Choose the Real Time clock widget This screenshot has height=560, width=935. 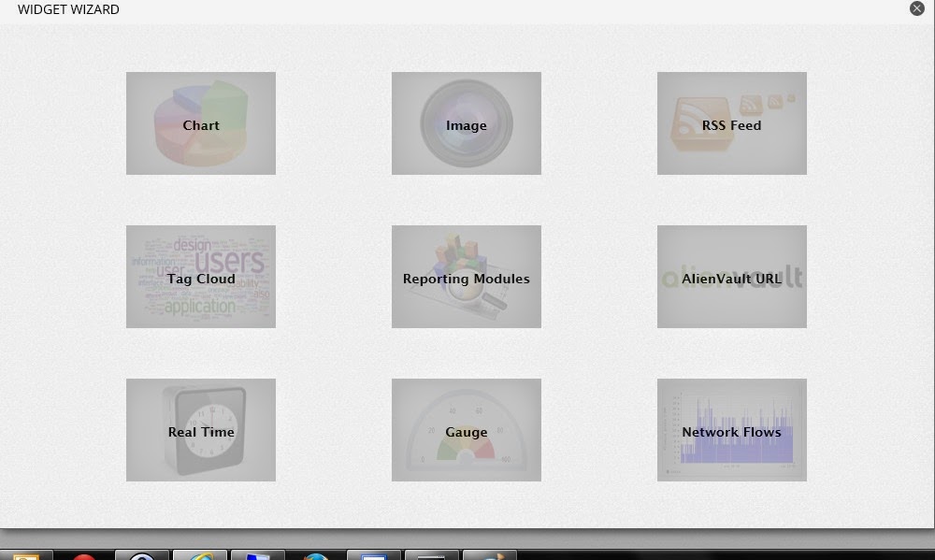201,430
